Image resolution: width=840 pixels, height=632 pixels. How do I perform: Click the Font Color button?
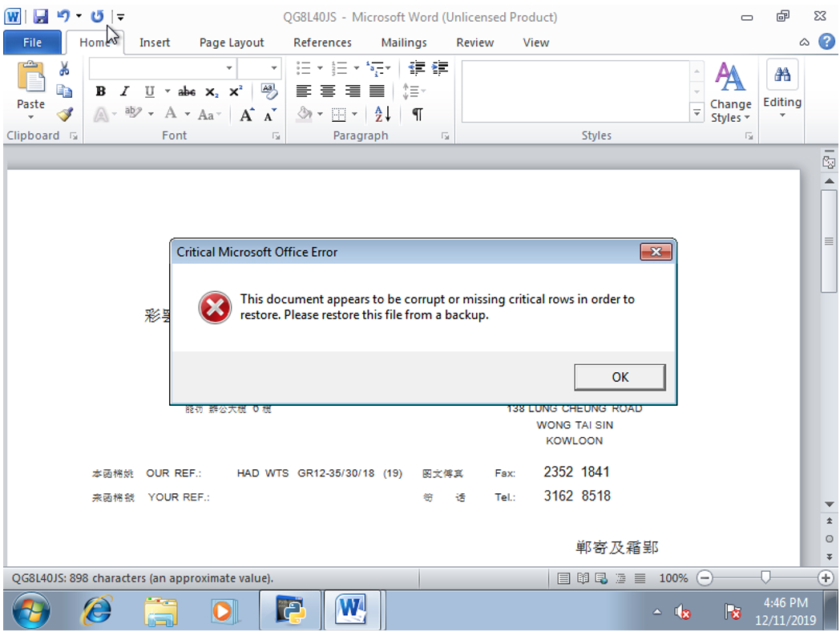click(171, 113)
